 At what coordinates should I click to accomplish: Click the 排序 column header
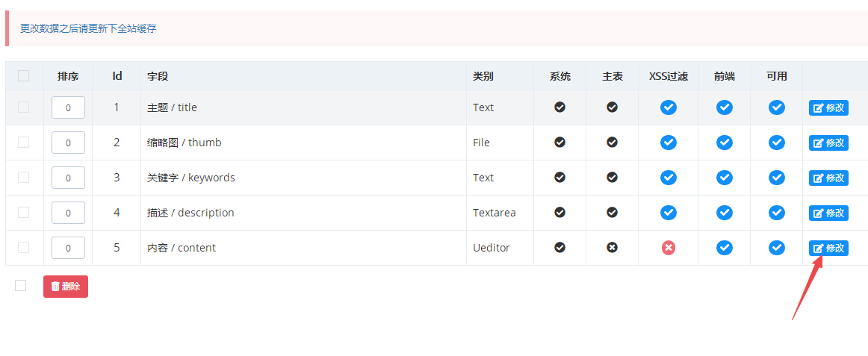(x=68, y=76)
